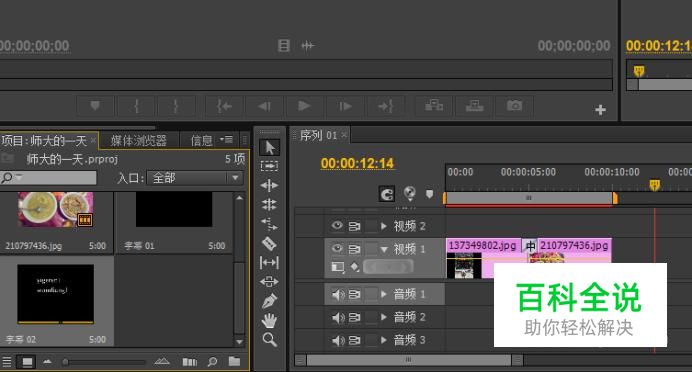Toggle track lock box for 视频 2
This screenshot has height=372, width=692.
pyautogui.click(x=372, y=226)
